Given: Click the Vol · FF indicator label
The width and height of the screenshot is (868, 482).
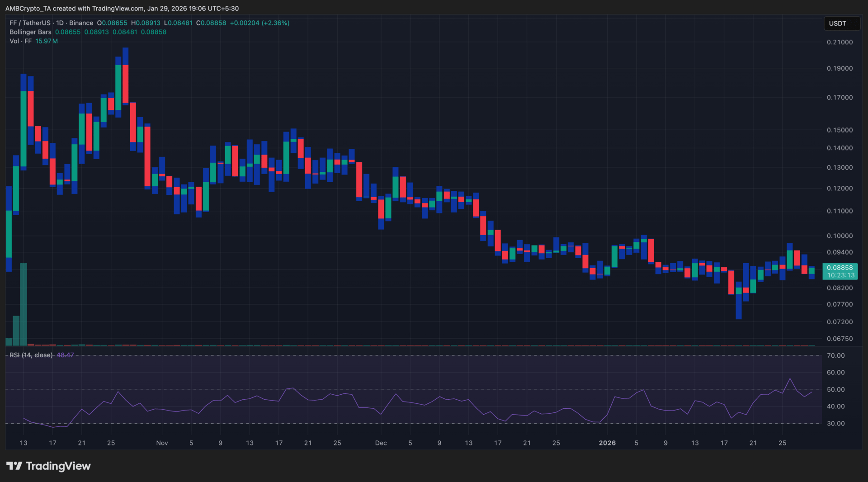Looking at the screenshot, I should (x=21, y=41).
